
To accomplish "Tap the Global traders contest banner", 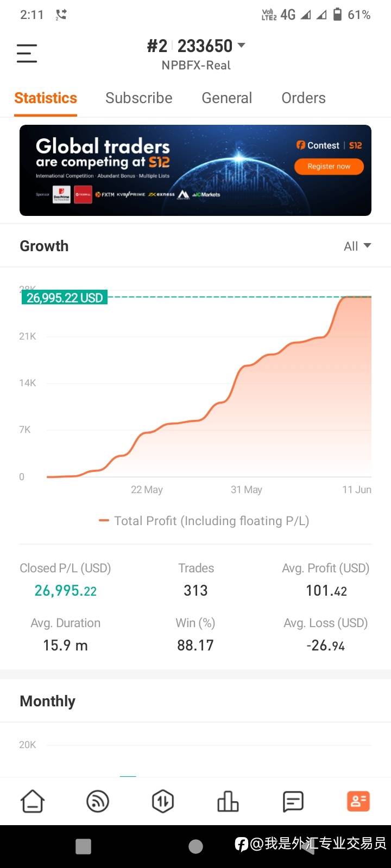I will [x=195, y=170].
